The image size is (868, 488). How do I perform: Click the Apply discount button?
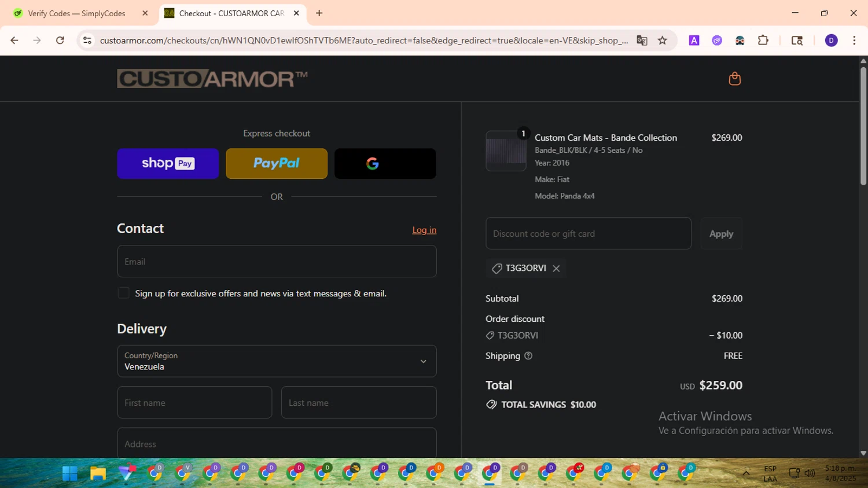click(721, 233)
